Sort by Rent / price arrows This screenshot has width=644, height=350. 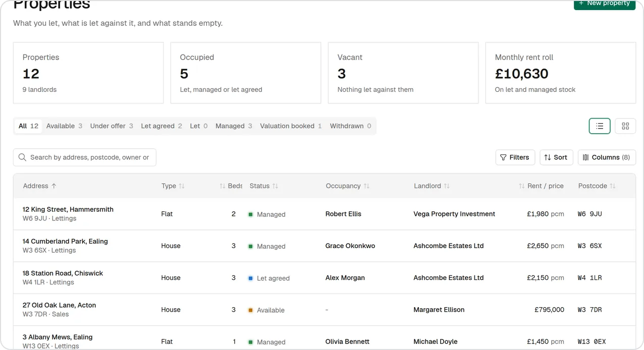tap(522, 186)
